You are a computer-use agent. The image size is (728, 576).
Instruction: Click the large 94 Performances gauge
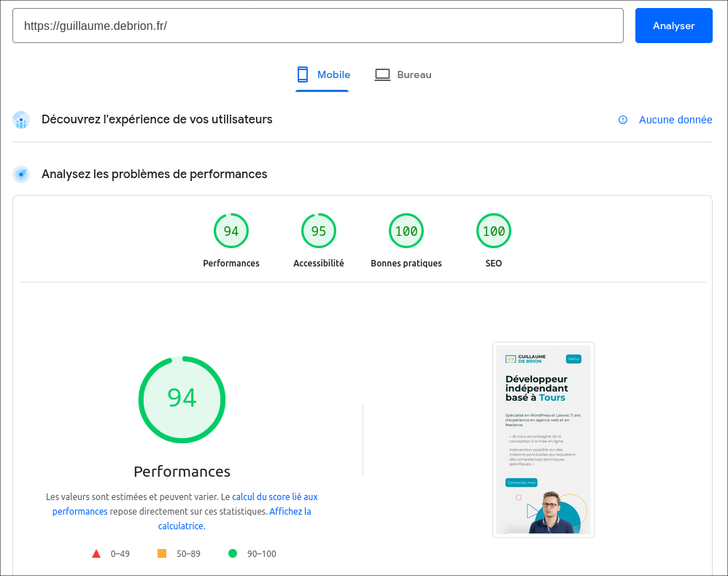(x=182, y=399)
